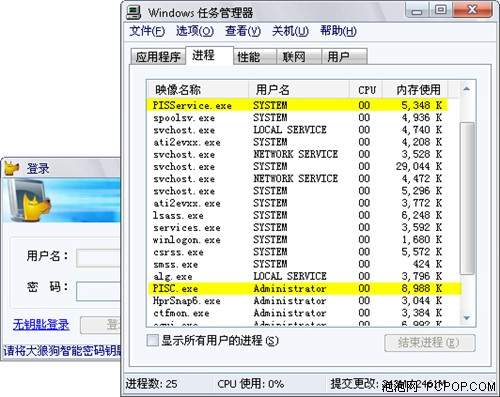The height and width of the screenshot is (397, 500).
Task: Select the 进程 tab
Action: coord(209,55)
